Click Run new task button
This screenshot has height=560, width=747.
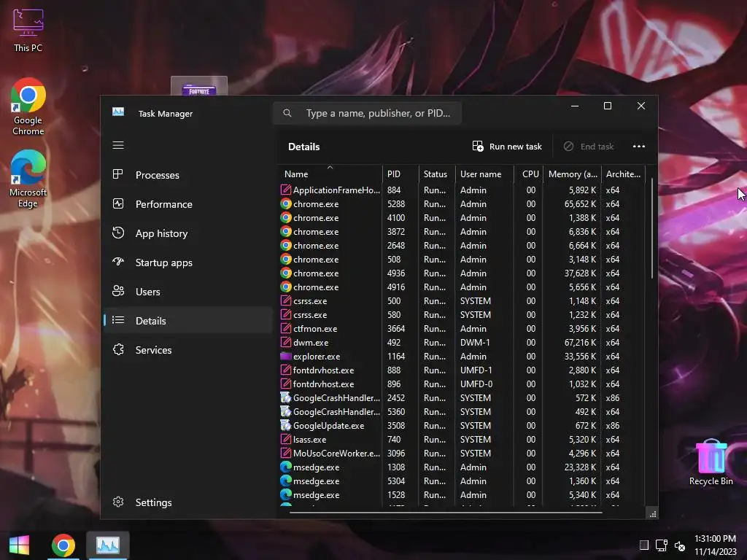pyautogui.click(x=507, y=146)
